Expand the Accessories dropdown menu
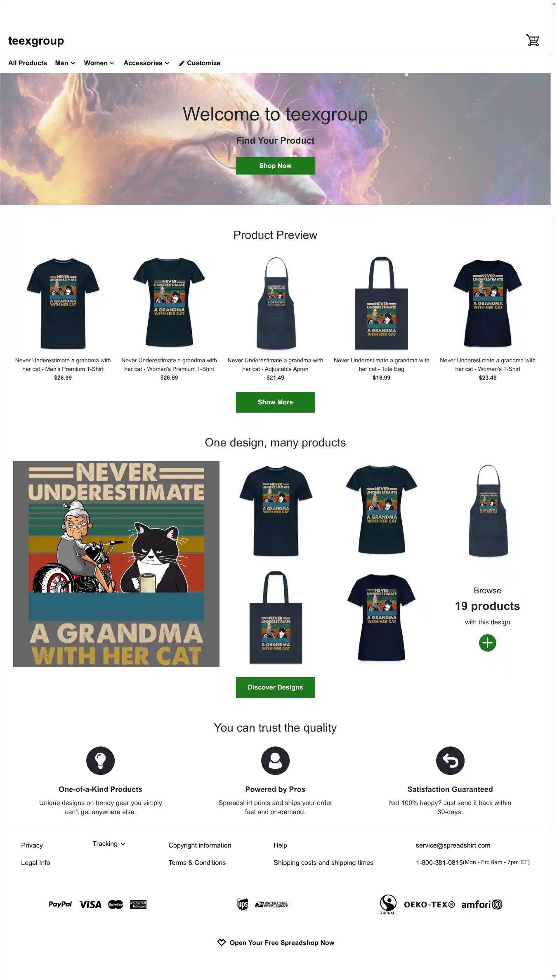 point(146,63)
